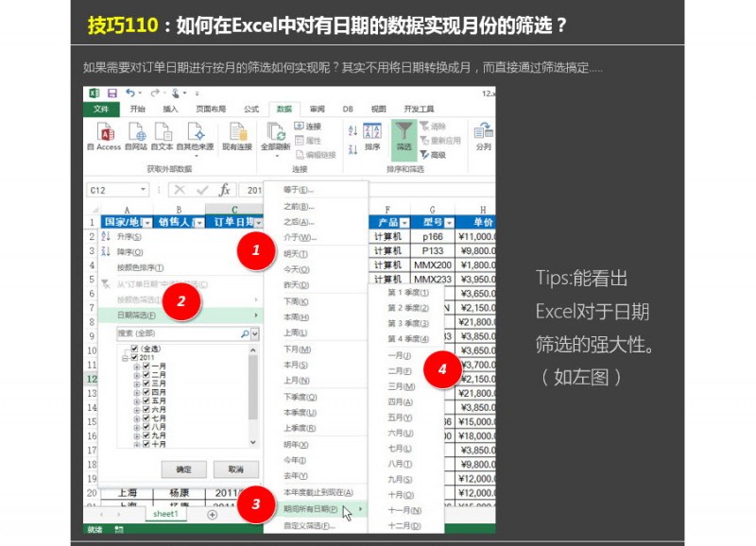The height and width of the screenshot is (546, 756).
Task: Open the Name Box C12 dropdown arrow
Action: 143,189
